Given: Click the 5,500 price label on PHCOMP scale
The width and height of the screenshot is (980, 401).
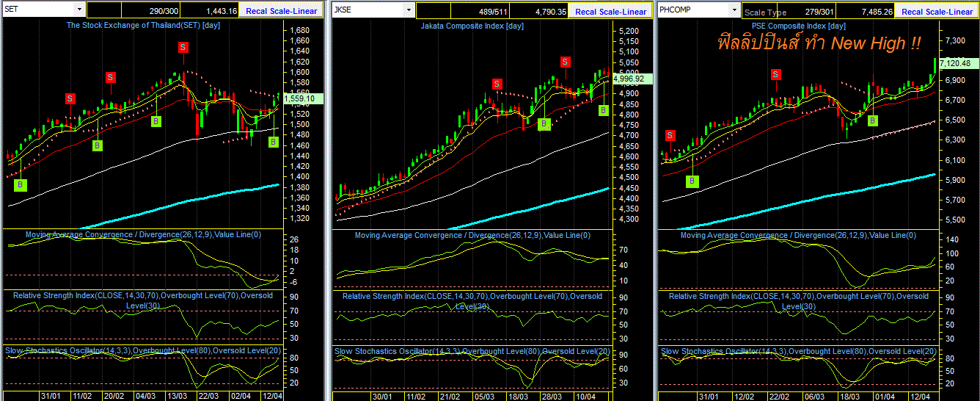Looking at the screenshot, I should coord(955,220).
